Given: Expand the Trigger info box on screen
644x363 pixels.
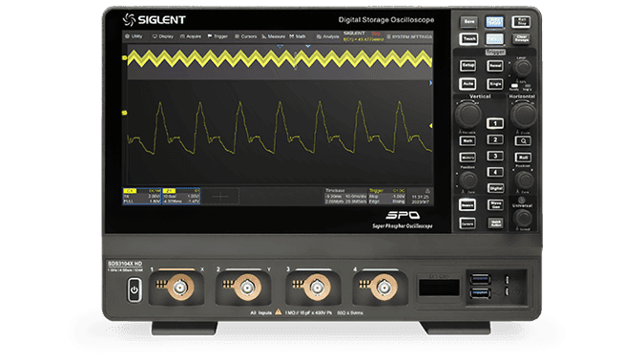Looking at the screenshot, I should 387,197.
